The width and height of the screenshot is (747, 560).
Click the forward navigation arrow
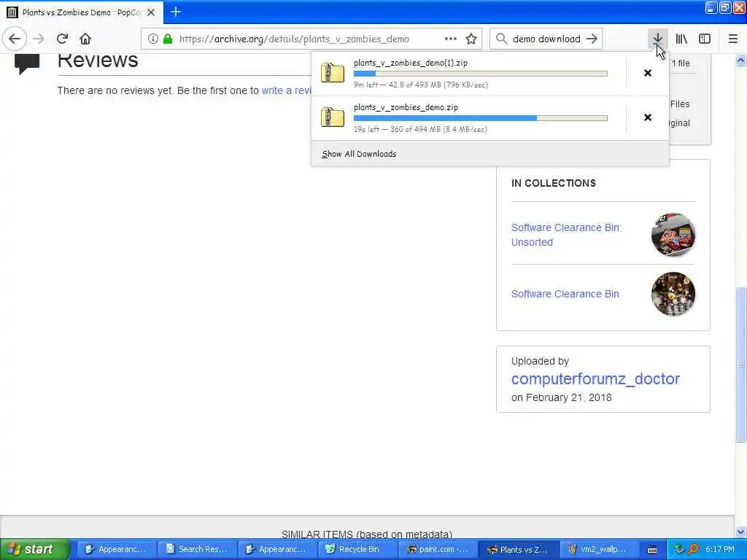(x=39, y=39)
